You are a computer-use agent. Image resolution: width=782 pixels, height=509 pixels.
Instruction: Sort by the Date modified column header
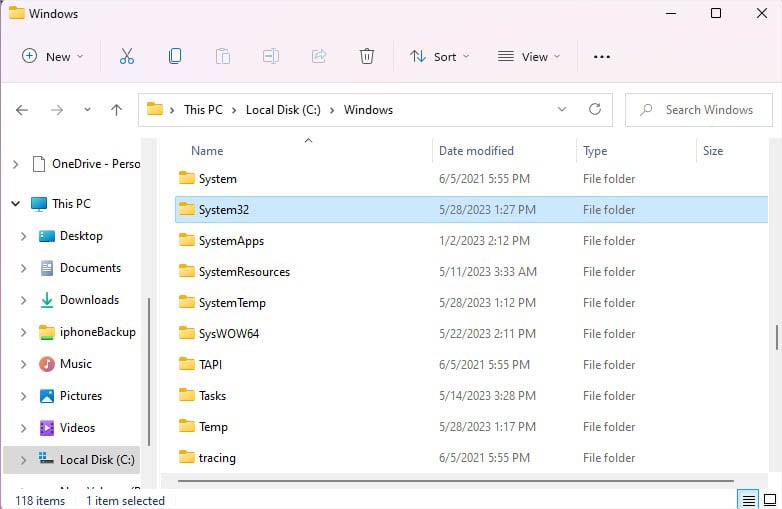pyautogui.click(x=476, y=151)
